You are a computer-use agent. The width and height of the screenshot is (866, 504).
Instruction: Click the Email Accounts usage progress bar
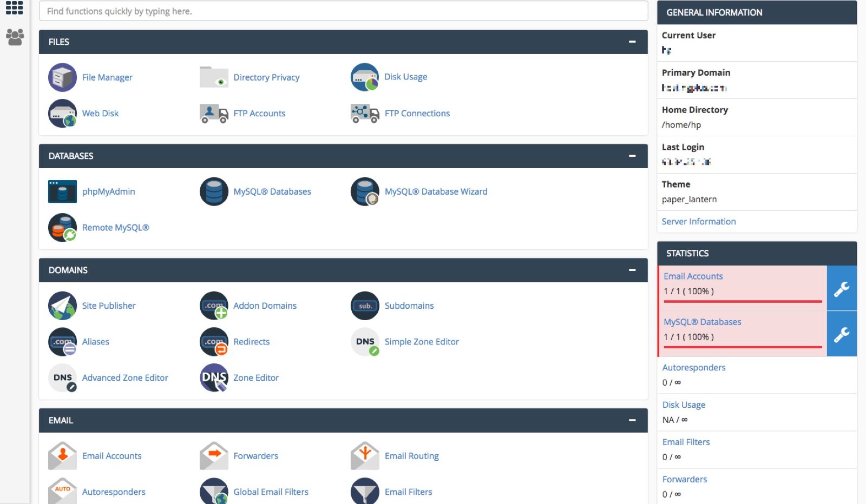pos(743,301)
